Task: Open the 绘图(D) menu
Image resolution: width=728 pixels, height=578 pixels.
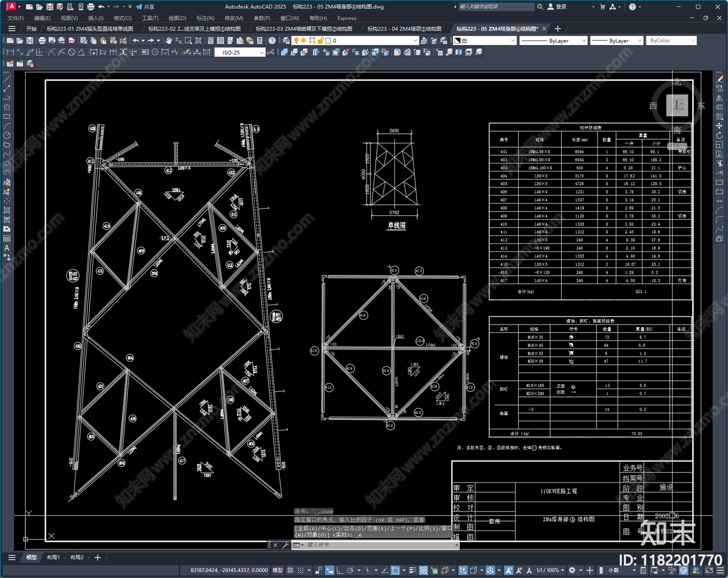Action: [x=177, y=18]
